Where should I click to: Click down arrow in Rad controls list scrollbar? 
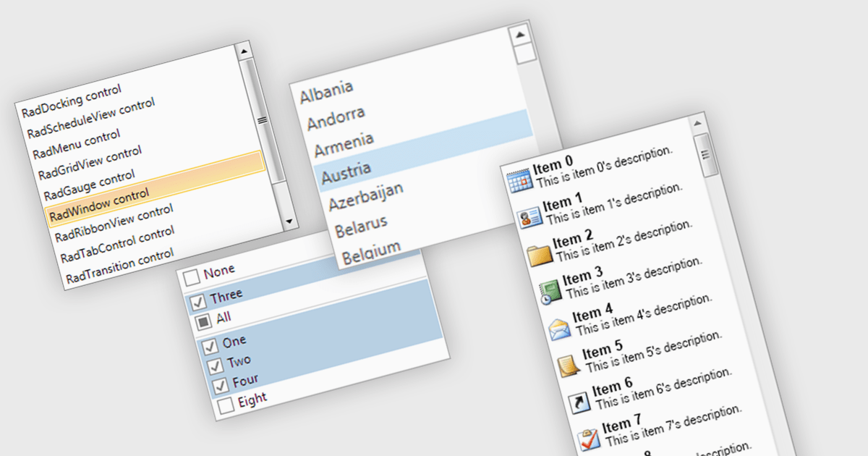pyautogui.click(x=288, y=221)
